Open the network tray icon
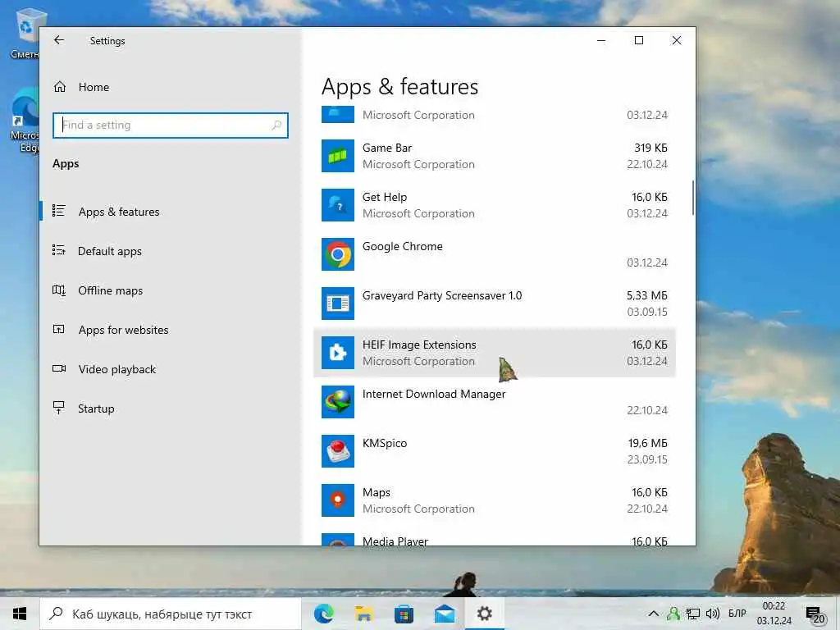This screenshot has width=840, height=630. 693,614
